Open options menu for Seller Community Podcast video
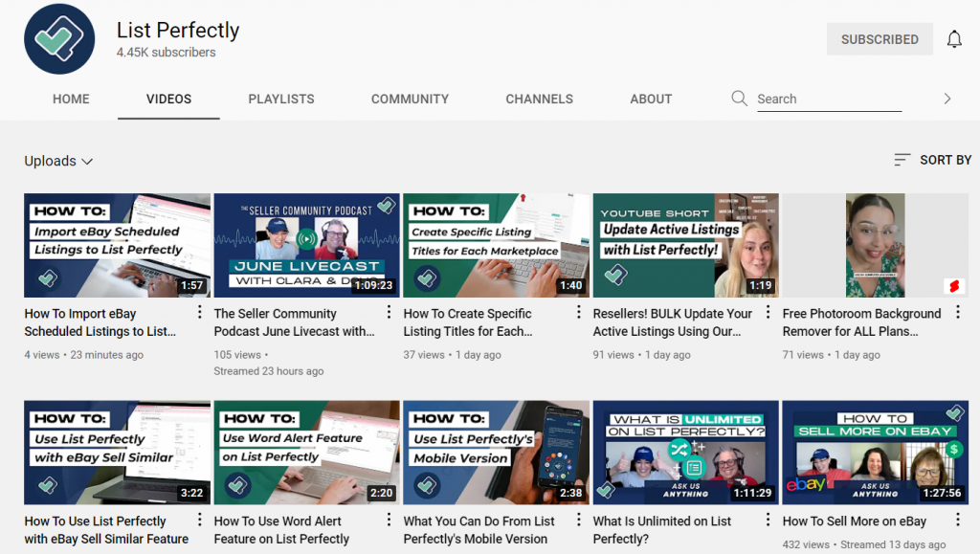Image resolution: width=980 pixels, height=554 pixels. [x=389, y=312]
